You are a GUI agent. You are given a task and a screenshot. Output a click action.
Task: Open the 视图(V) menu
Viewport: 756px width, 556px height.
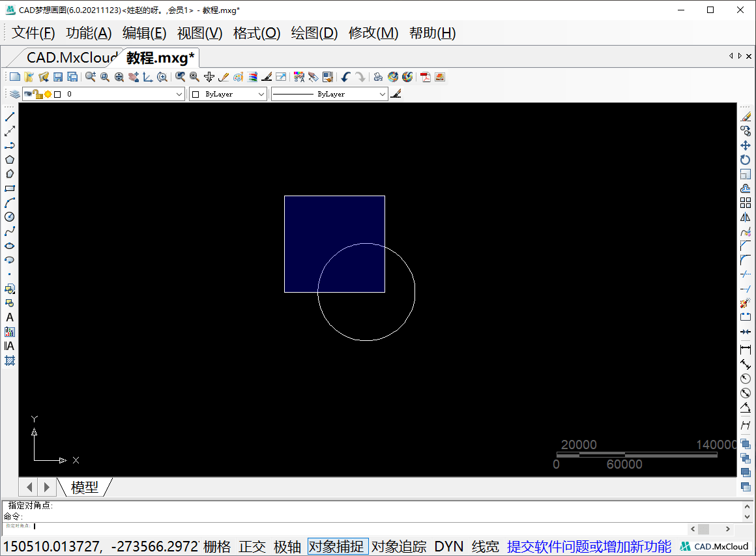coord(199,33)
